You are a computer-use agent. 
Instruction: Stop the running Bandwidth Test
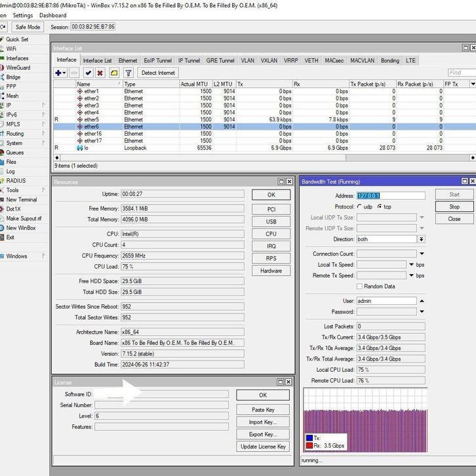(454, 207)
